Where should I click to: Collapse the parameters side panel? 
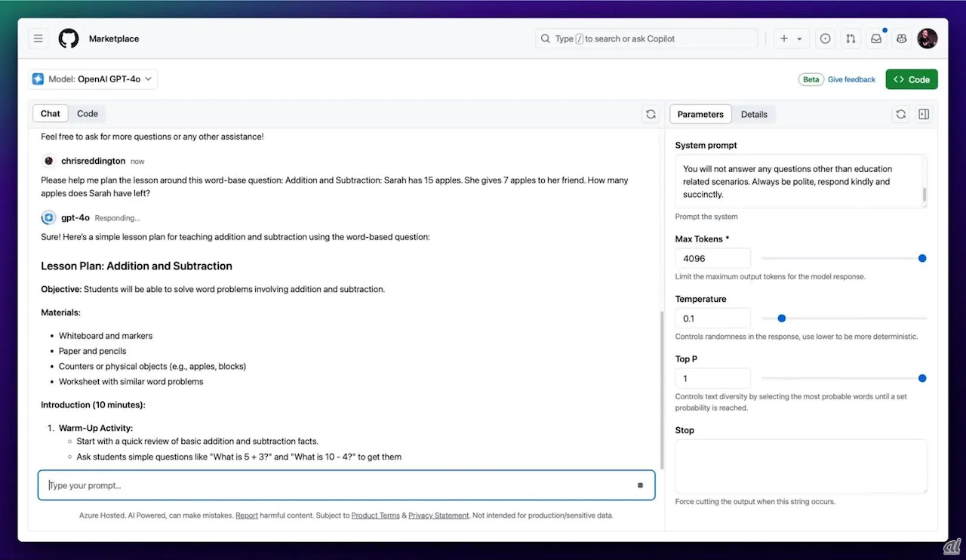[x=924, y=114]
